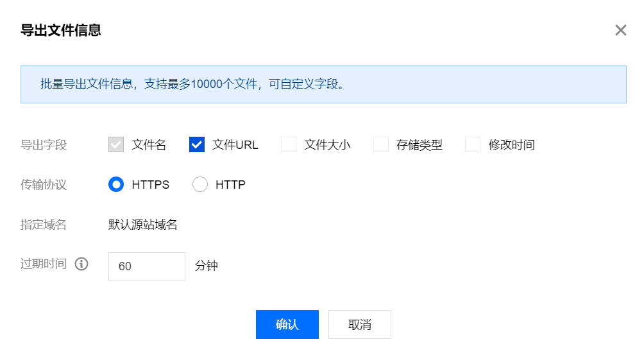The width and height of the screenshot is (644, 355).
Task: Check the 修改时间 export field
Action: (x=473, y=144)
